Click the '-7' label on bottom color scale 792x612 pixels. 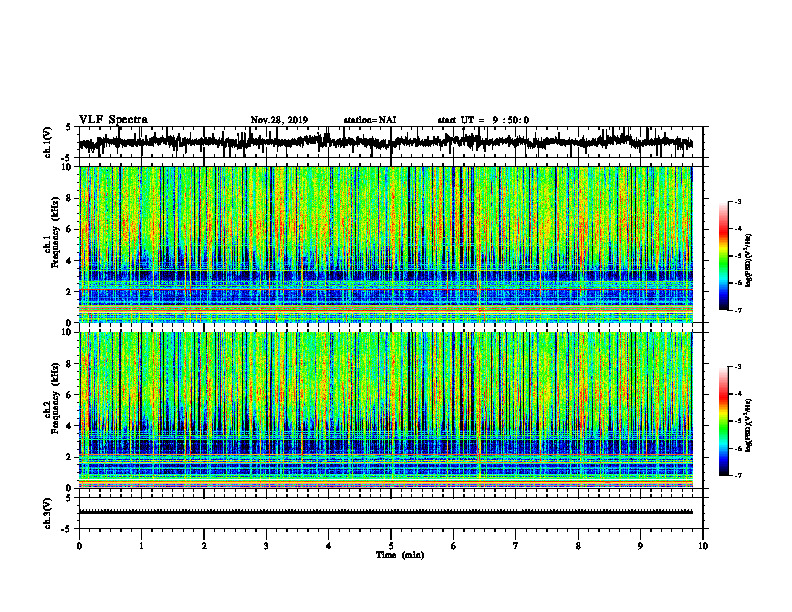[x=737, y=475]
